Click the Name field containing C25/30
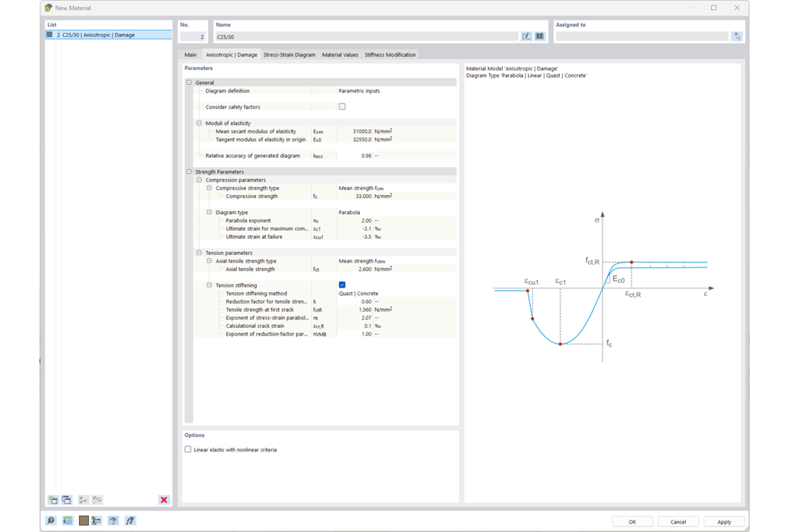 tap(366, 36)
